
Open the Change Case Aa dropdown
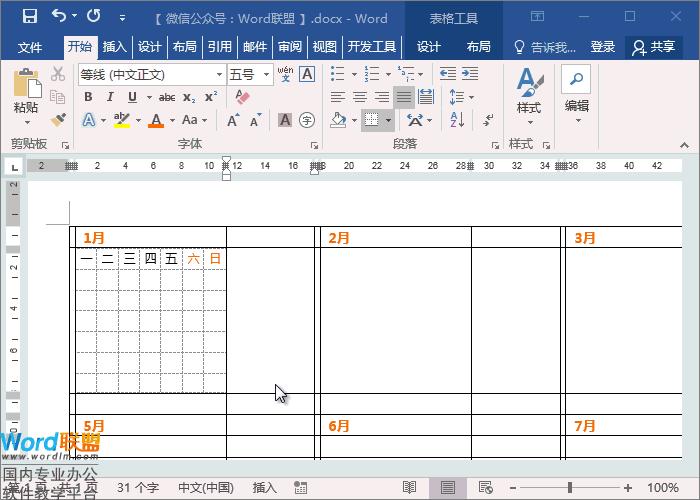[x=195, y=120]
